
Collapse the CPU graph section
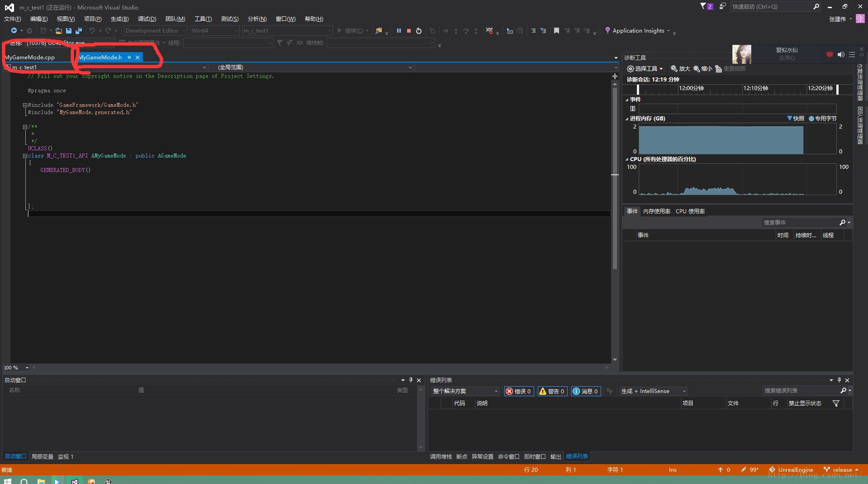[x=627, y=159]
